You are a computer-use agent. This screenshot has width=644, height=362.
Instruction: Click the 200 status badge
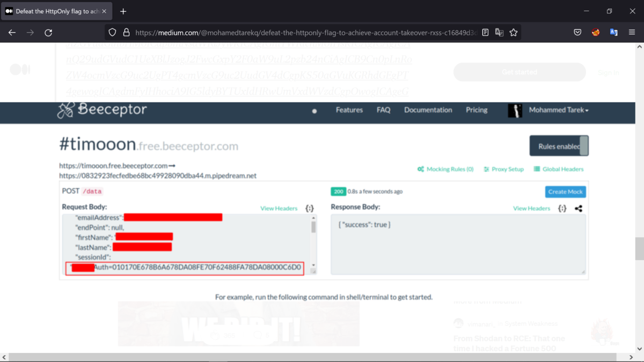coord(338,191)
